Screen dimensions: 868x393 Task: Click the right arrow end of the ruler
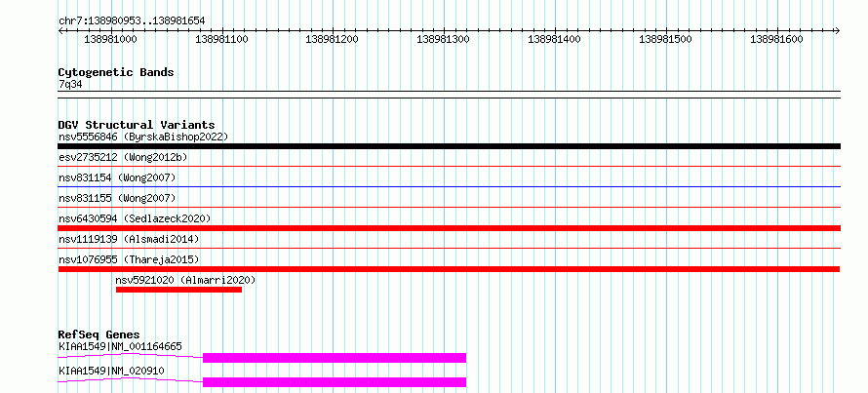(x=837, y=30)
